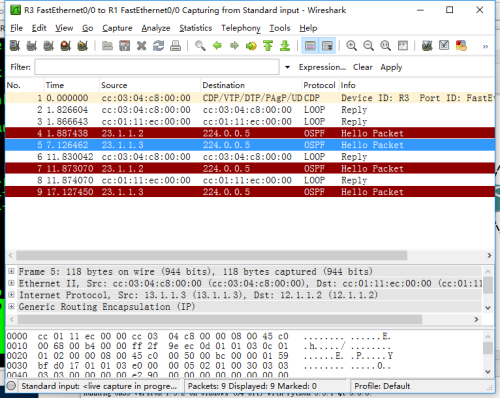
Task: Zoom in the packet text
Action: [351, 45]
